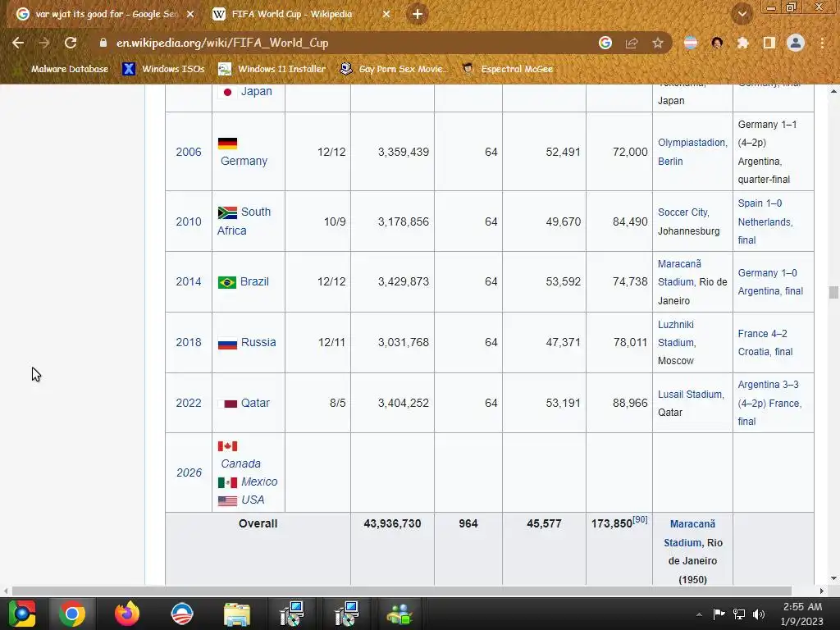Open the Espectral McGee bookmark

pos(508,69)
